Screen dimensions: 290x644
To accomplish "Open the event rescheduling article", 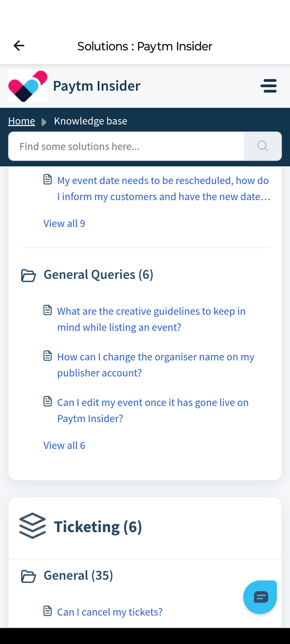I will click(163, 188).
